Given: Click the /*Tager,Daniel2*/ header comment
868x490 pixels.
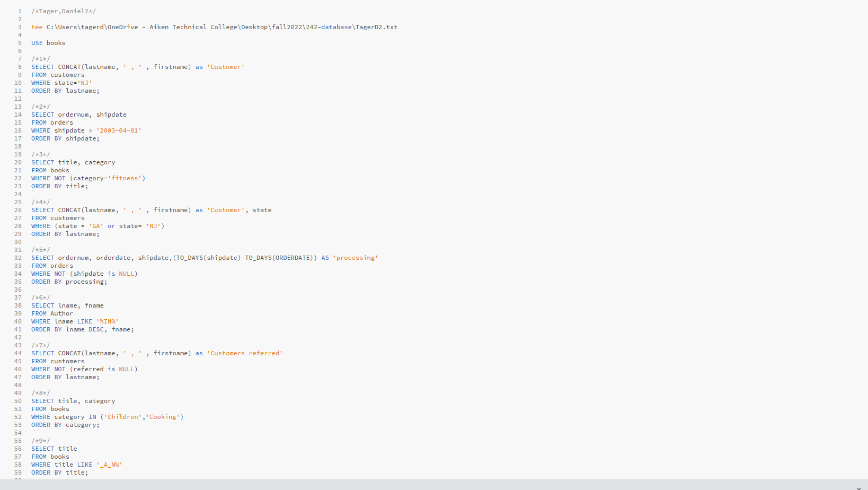Looking at the screenshot, I should coord(64,11).
